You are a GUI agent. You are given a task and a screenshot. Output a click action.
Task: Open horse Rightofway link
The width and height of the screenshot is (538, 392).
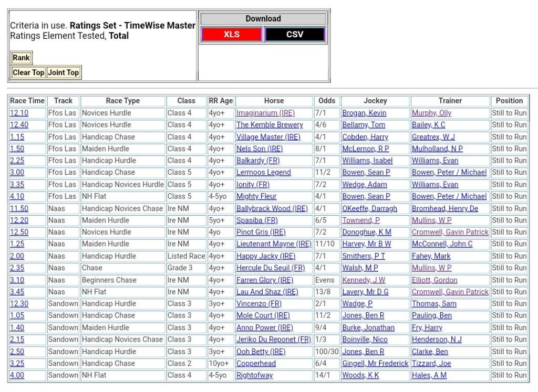(x=254, y=375)
